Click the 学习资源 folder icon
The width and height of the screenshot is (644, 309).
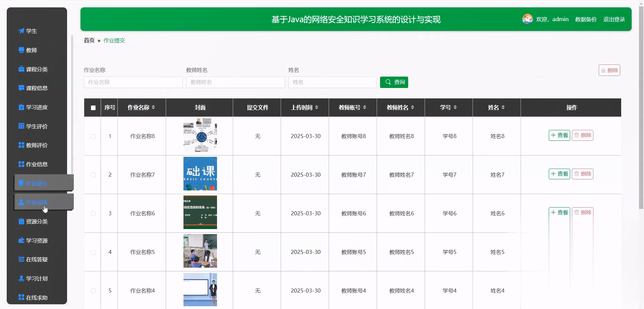click(21, 240)
